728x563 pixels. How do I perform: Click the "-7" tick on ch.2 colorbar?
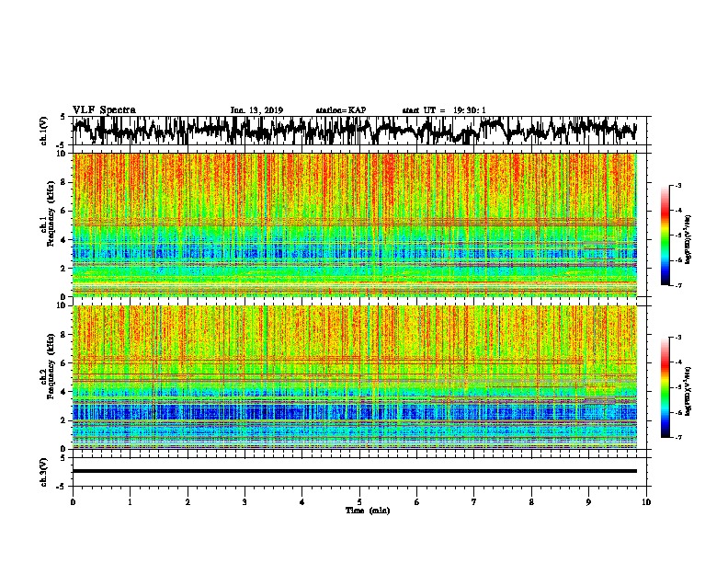677,437
